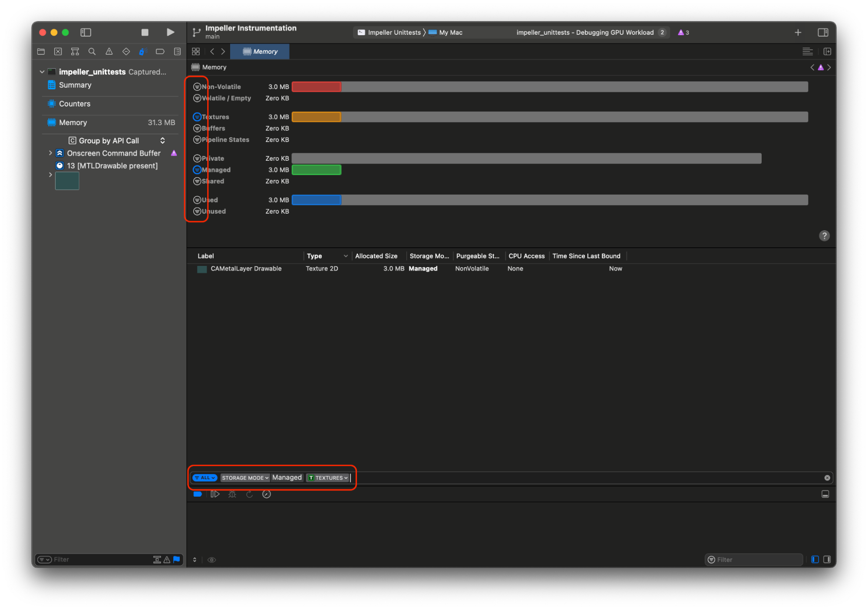Screen dimensions: 868x610
Task: Sort by the Allocated Size column
Action: click(376, 256)
